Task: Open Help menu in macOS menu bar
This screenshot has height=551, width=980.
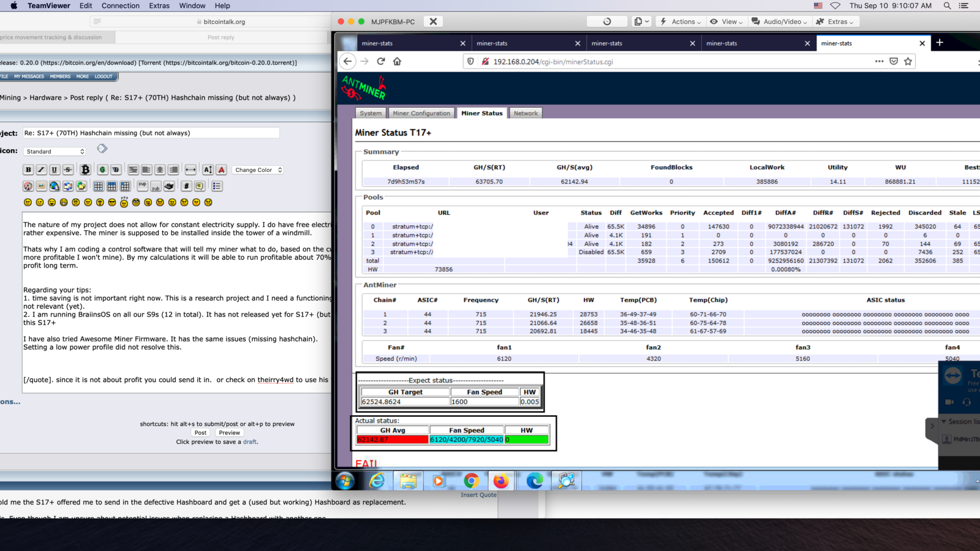Action: click(x=222, y=6)
